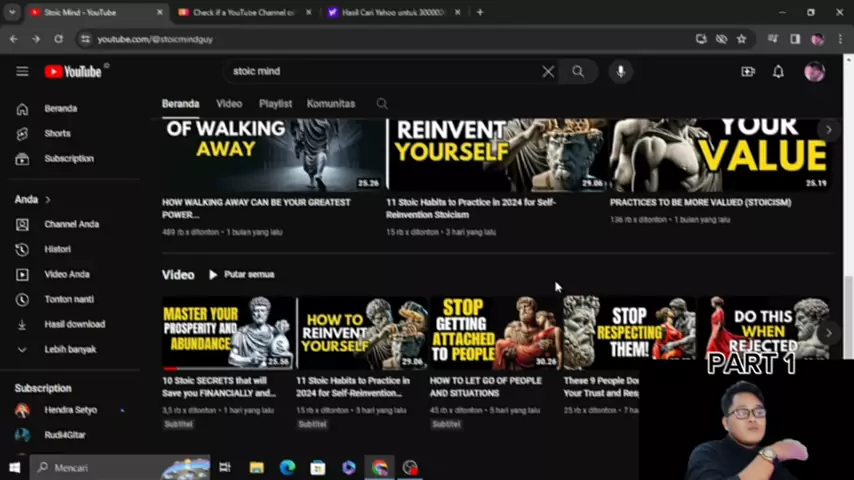Viewport: 854px width, 480px height.
Task: Expand the Anda section chevron
Action: click(x=47, y=200)
